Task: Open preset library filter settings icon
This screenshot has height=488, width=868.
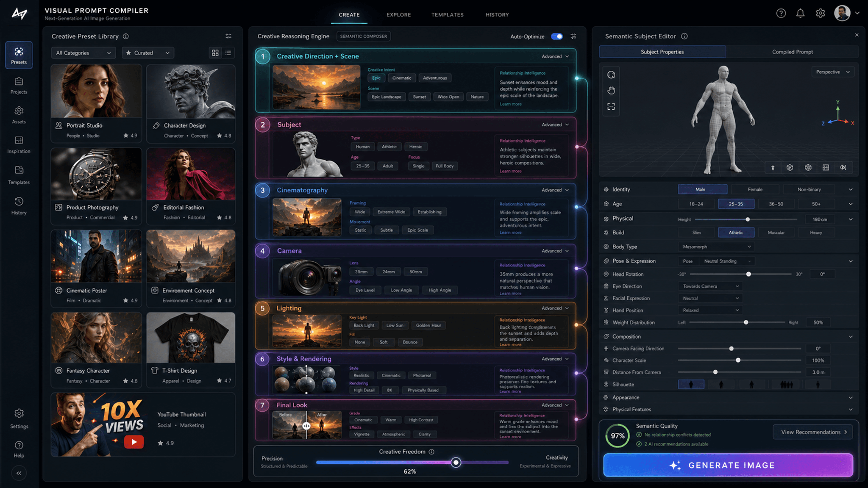Action: [228, 36]
